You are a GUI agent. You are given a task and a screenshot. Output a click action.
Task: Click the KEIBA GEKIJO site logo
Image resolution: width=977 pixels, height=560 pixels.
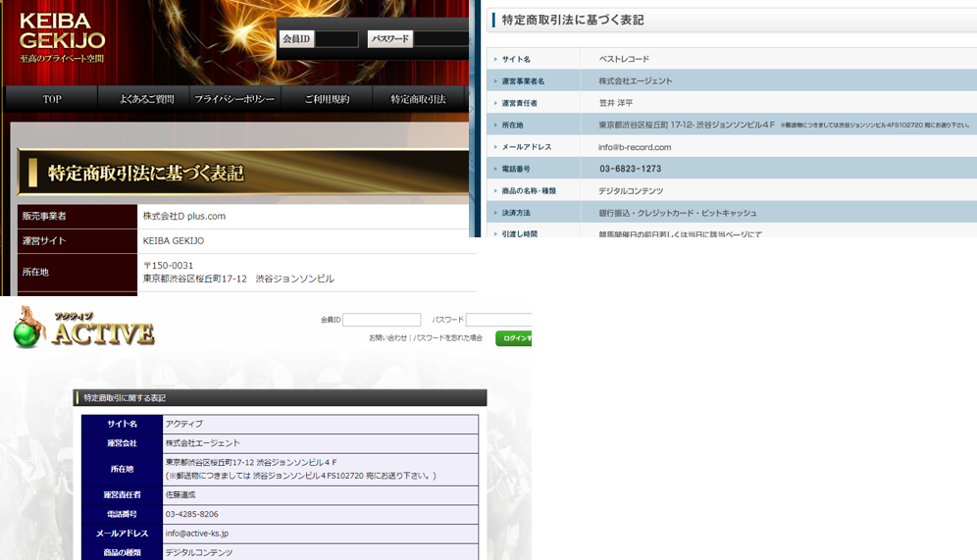coord(62,36)
